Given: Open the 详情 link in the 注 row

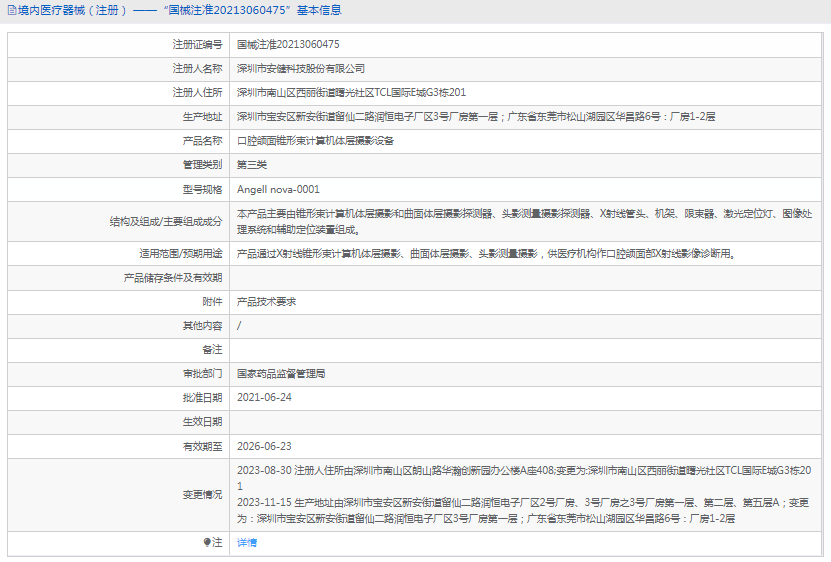Looking at the screenshot, I should (247, 542).
